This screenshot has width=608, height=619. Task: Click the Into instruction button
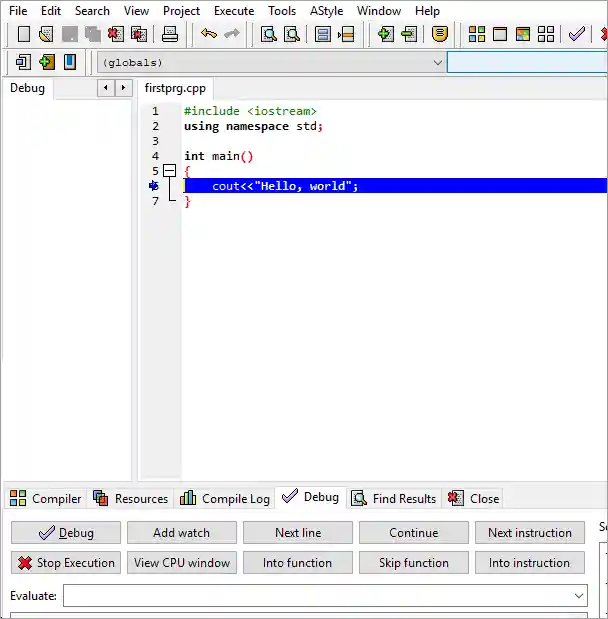click(x=530, y=563)
